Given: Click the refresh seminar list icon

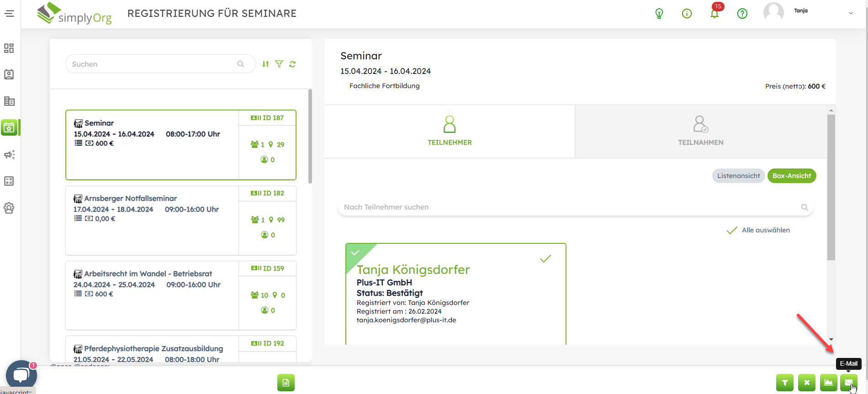Looking at the screenshot, I should pyautogui.click(x=292, y=64).
